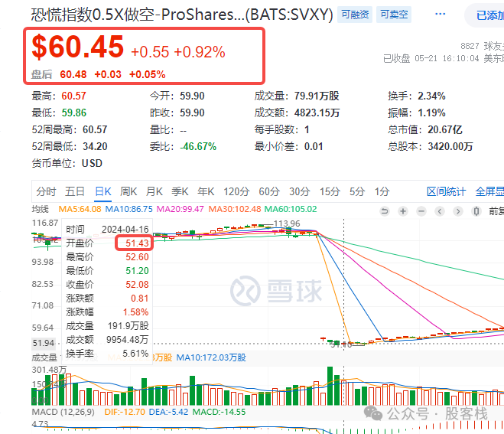Click the 已添加 watchlist button
This screenshot has height=434, width=504.
486,15
